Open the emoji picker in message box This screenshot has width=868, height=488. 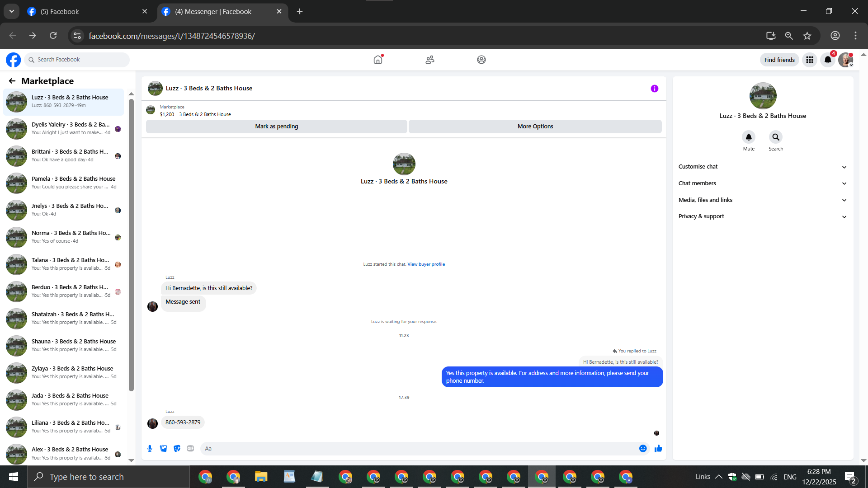643,448
